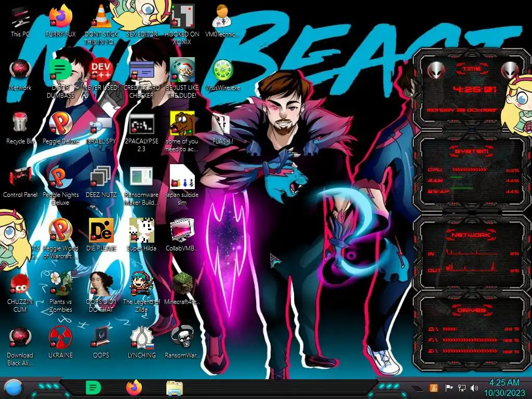Open the HOOKED ON XONIX shortcut
This screenshot has width=532, height=399.
click(x=182, y=24)
